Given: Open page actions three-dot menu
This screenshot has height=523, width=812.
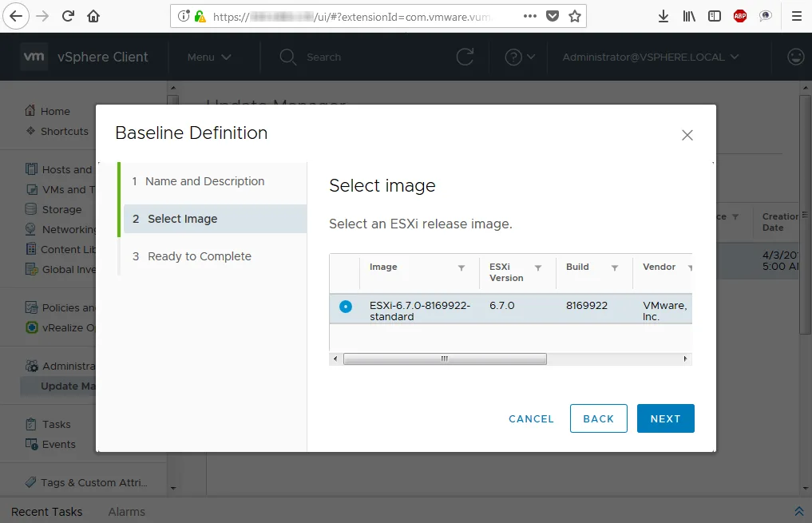Looking at the screenshot, I should [530, 16].
